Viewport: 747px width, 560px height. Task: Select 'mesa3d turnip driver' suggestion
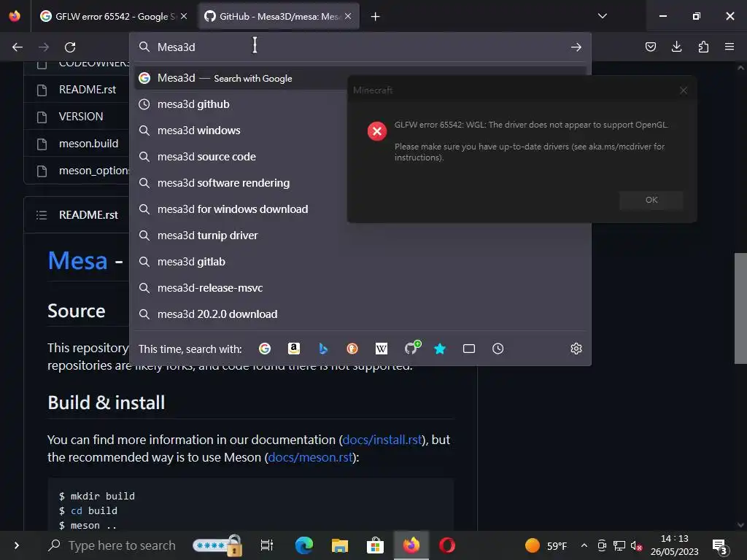360,236
